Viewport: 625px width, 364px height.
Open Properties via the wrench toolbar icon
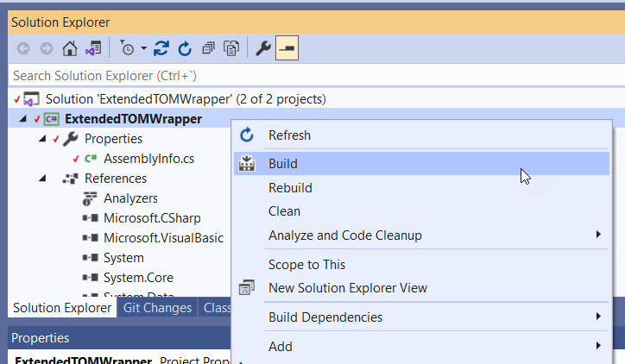[x=264, y=49]
